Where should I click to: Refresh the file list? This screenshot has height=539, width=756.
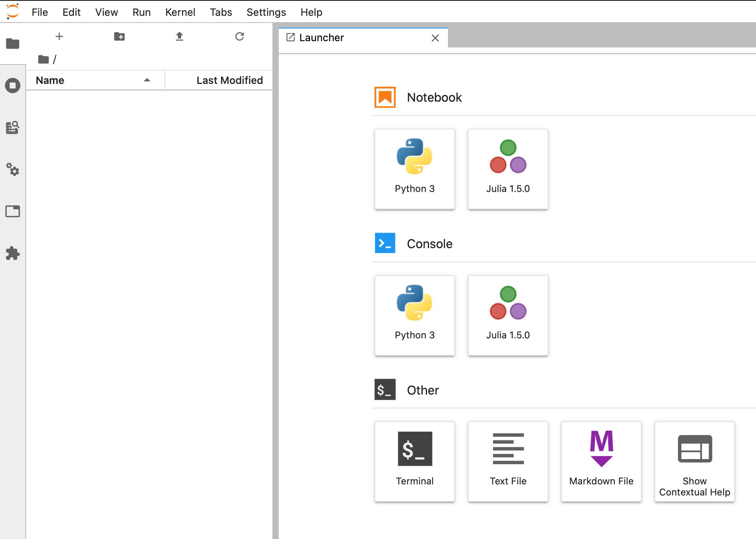pyautogui.click(x=240, y=37)
